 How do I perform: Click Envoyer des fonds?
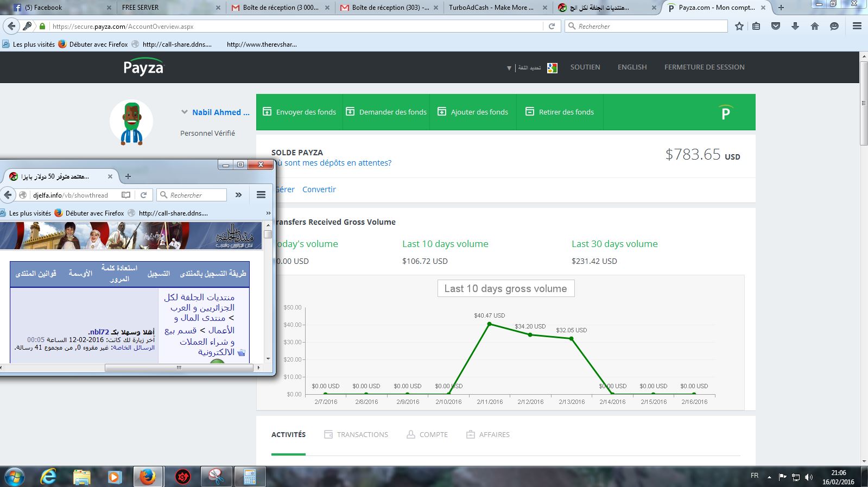coord(300,112)
